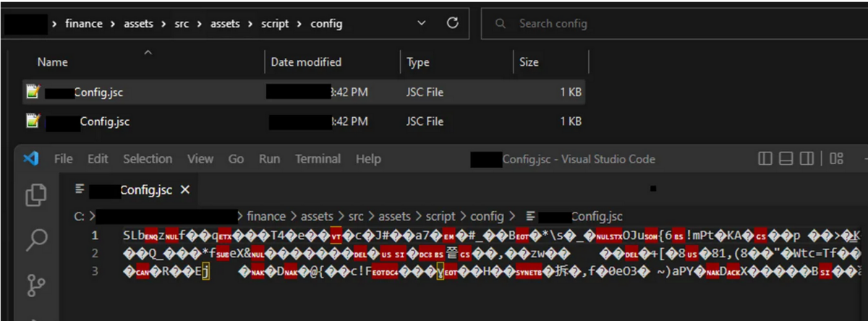Click 'src' in VS Code breadcrumb
This screenshot has width=868, height=321.
coord(357,216)
